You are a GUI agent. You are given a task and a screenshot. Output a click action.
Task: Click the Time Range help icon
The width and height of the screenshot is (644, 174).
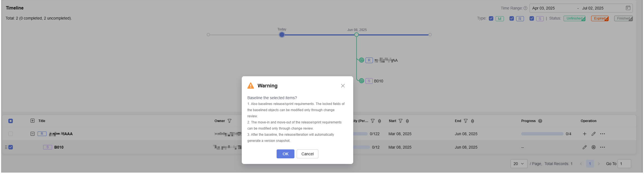(525, 8)
